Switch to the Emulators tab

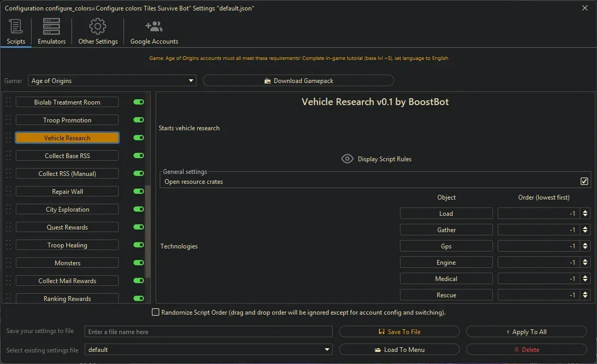coord(50,32)
